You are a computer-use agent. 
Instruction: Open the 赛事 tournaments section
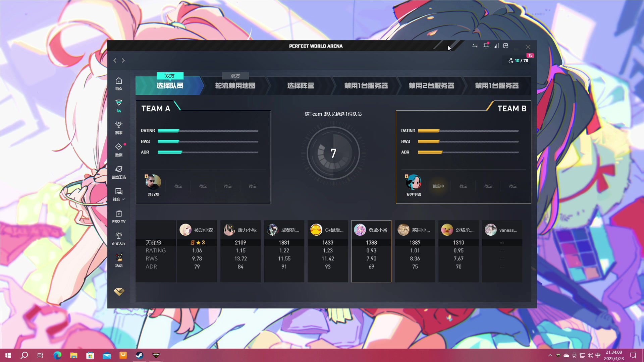tap(119, 128)
